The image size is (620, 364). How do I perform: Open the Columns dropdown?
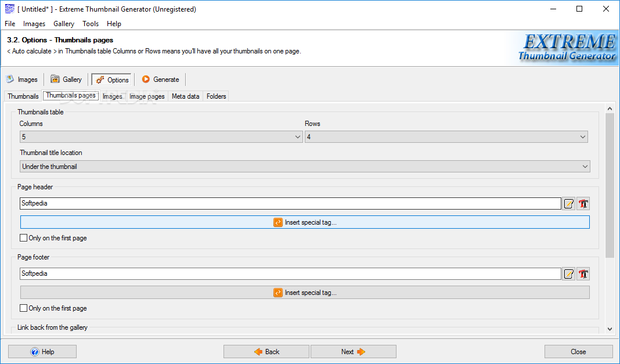[x=161, y=137]
